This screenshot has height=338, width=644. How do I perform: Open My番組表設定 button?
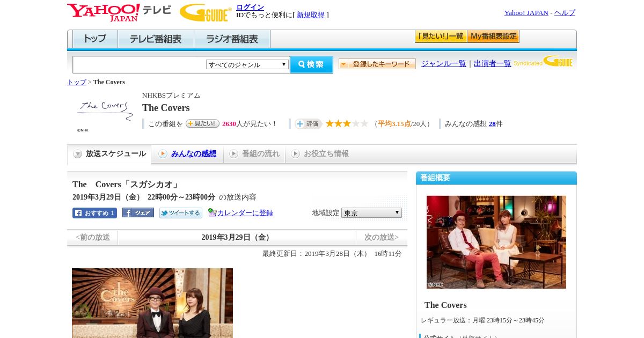coord(493,36)
